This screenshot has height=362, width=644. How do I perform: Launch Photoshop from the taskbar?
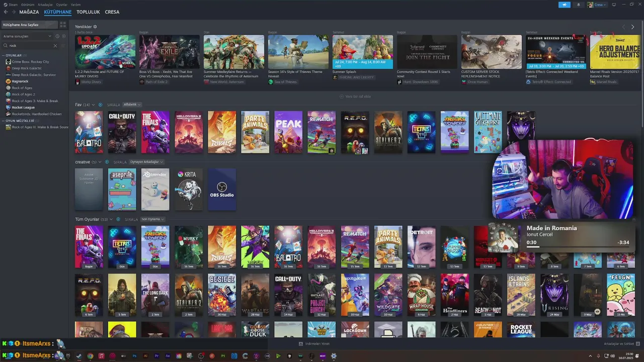(134, 356)
